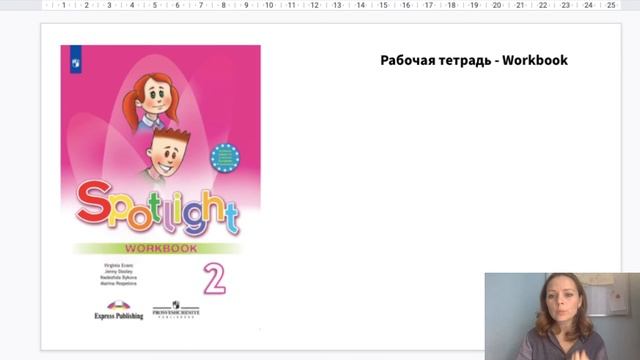Click the Spotlight Workbook cover image

coord(160,187)
